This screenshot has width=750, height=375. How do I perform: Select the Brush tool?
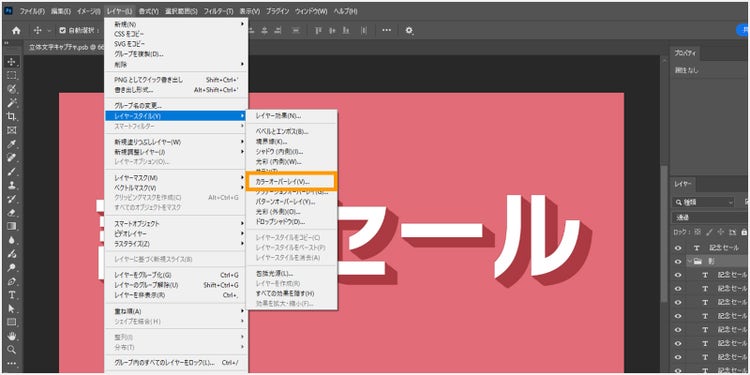click(12, 171)
